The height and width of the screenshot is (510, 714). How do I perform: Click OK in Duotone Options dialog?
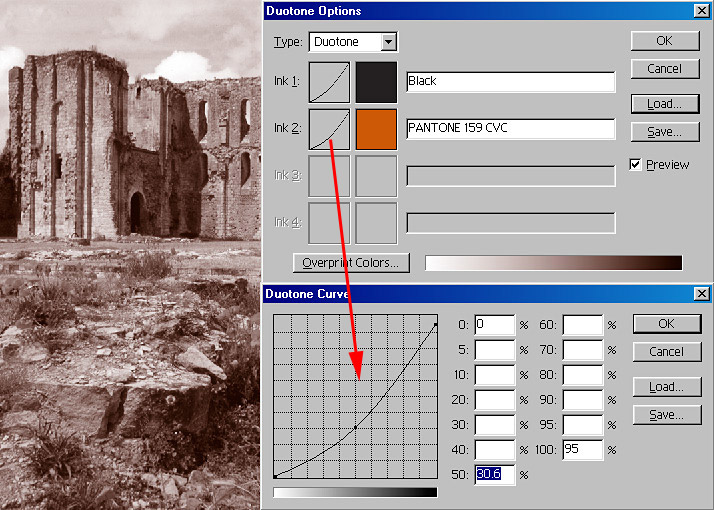(x=665, y=41)
